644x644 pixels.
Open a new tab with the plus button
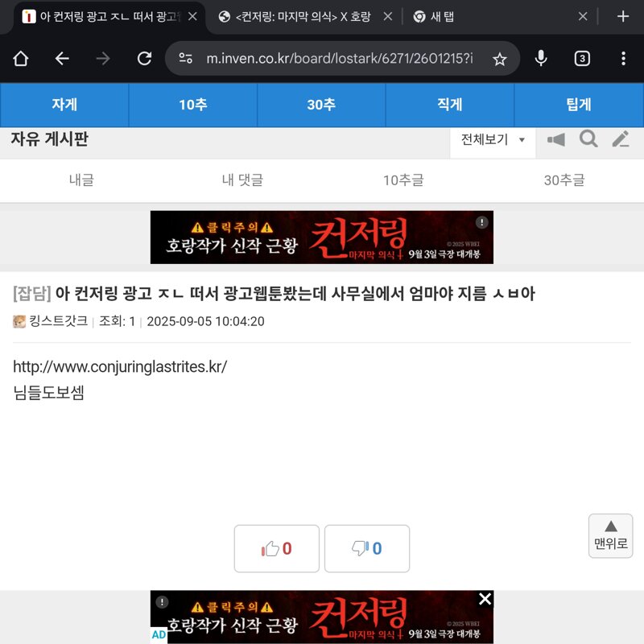(x=623, y=16)
